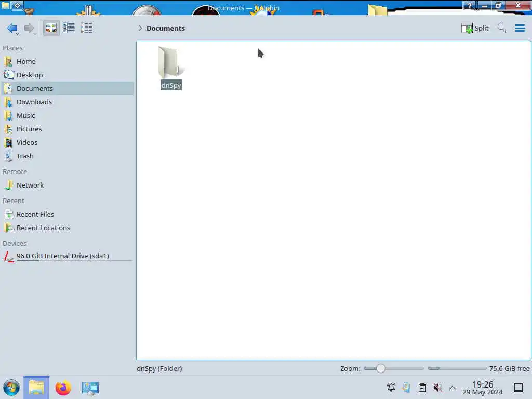Open Network under Remote

(x=68, y=185)
